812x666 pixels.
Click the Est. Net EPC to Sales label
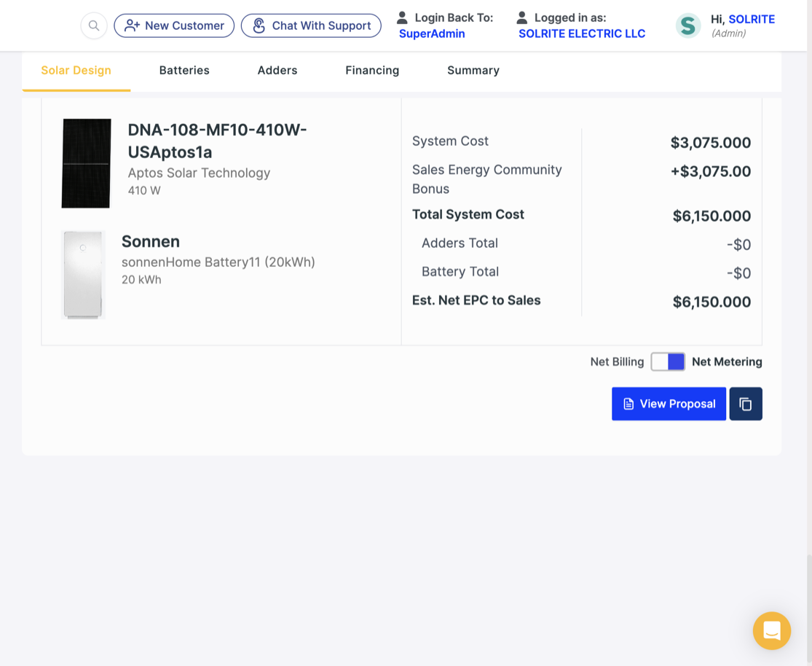pos(476,300)
